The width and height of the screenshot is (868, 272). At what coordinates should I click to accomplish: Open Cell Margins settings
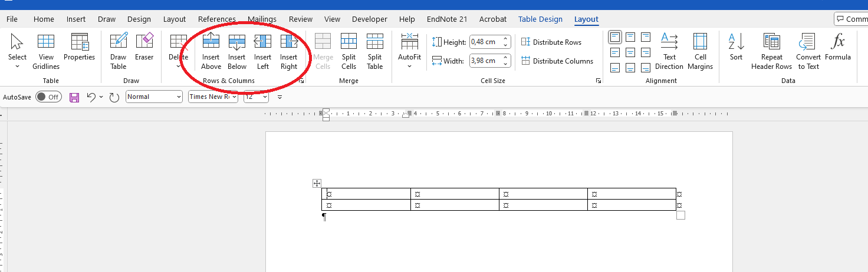(x=700, y=51)
